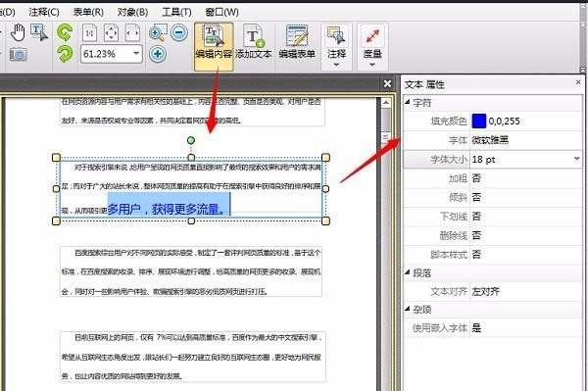The image size is (588, 391).
Task: Click the 添加文本 add text tool
Action: (x=254, y=42)
